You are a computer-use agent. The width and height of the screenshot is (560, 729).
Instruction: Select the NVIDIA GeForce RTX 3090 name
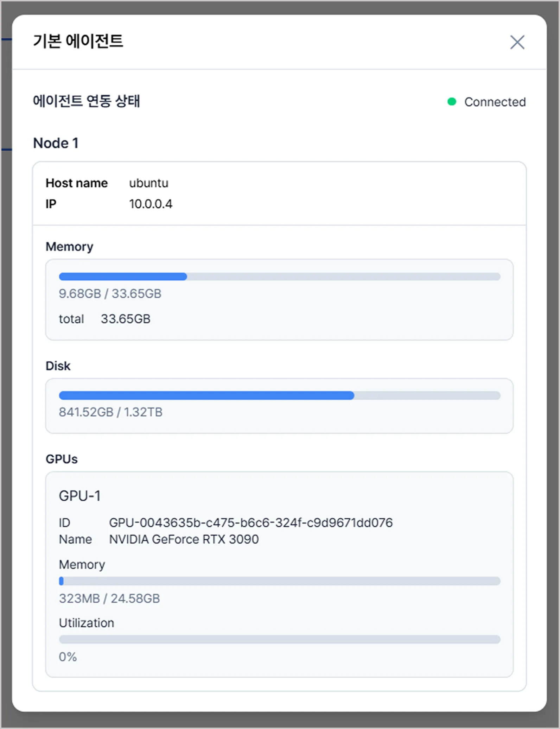[184, 539]
